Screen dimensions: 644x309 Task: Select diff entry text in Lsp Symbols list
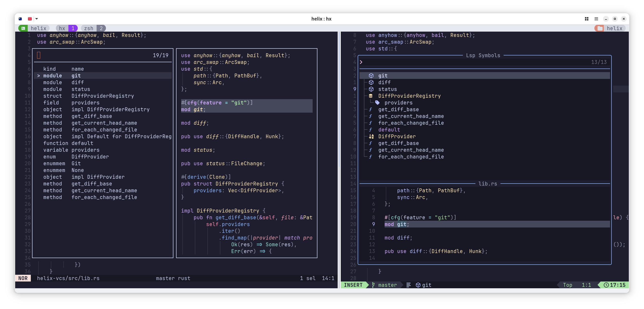[384, 82]
